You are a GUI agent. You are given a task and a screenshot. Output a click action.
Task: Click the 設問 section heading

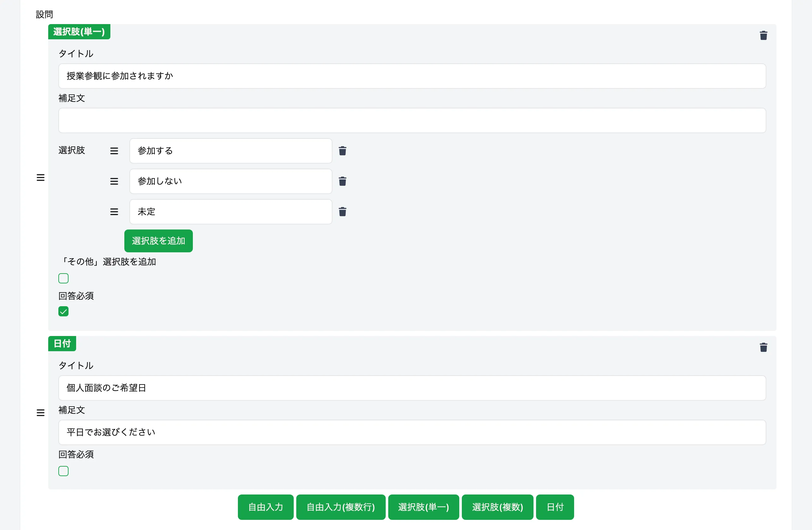44,14
